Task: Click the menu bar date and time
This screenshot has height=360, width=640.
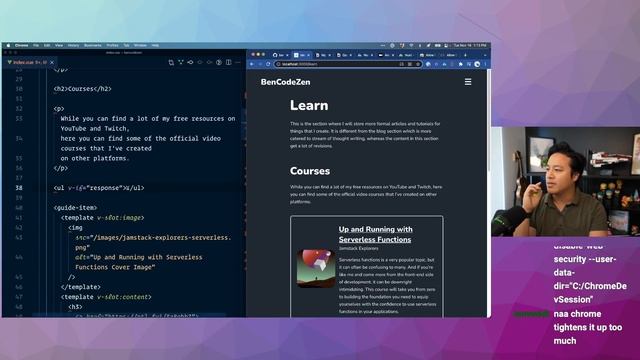Action: 470,45
